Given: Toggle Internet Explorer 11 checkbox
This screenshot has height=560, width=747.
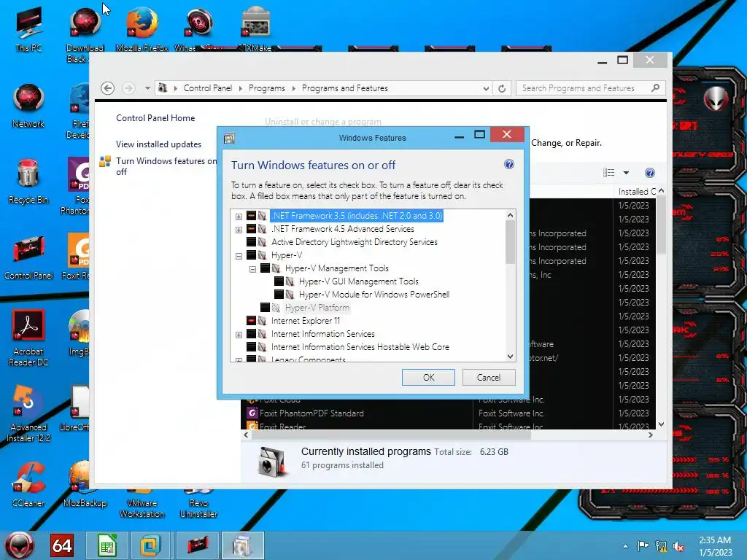Looking at the screenshot, I should 251,321.
